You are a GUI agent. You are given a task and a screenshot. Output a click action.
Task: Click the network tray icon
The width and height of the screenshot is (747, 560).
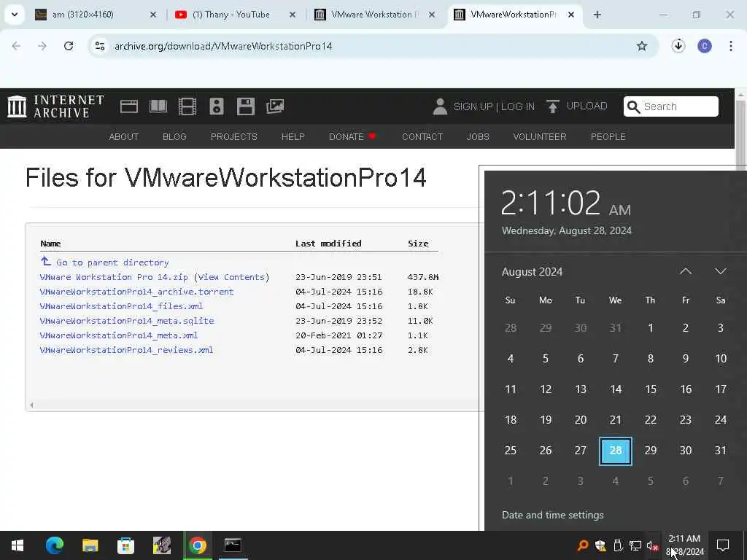(635, 545)
